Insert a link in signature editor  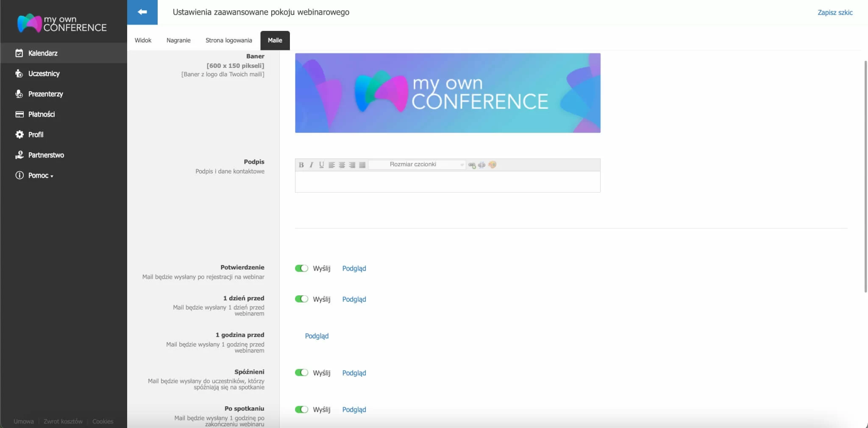click(x=472, y=165)
